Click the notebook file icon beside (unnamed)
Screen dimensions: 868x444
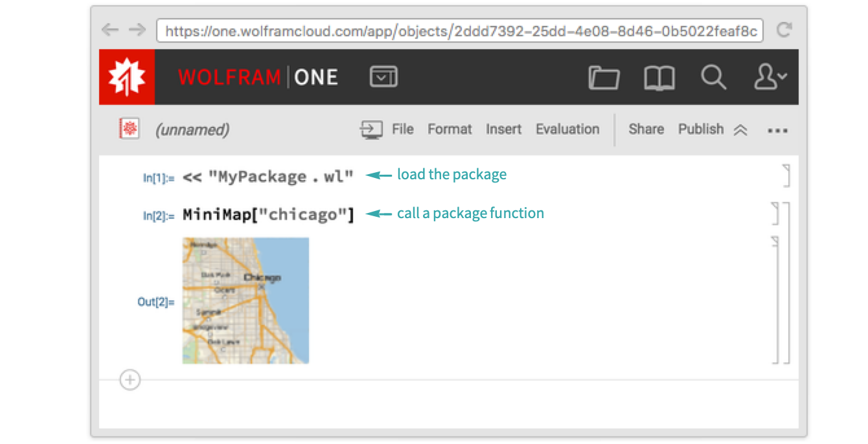[x=130, y=129]
